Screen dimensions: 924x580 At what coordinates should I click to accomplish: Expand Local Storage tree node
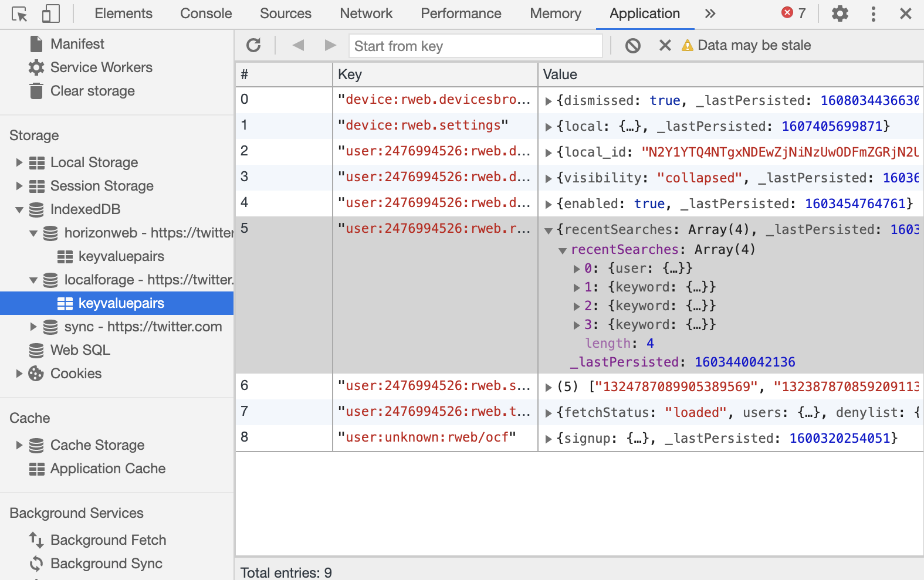pyautogui.click(x=19, y=162)
